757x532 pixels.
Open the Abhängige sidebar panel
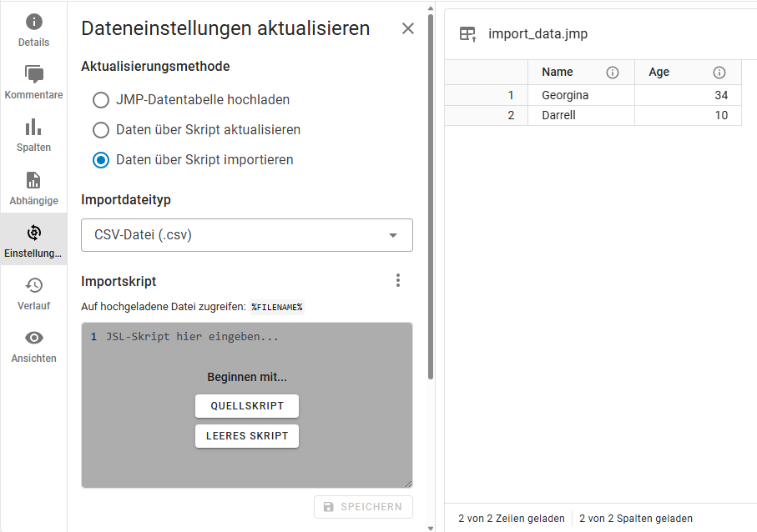[x=33, y=188]
